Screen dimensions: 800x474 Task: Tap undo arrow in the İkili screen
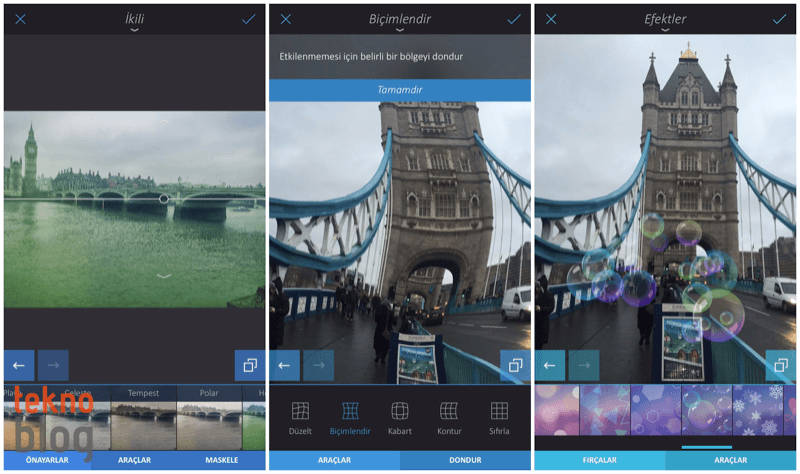[x=20, y=365]
